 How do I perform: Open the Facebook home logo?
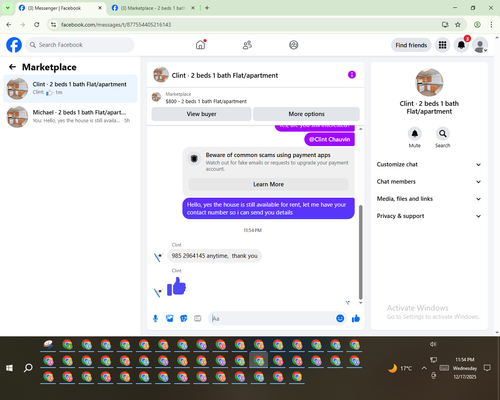coord(14,45)
